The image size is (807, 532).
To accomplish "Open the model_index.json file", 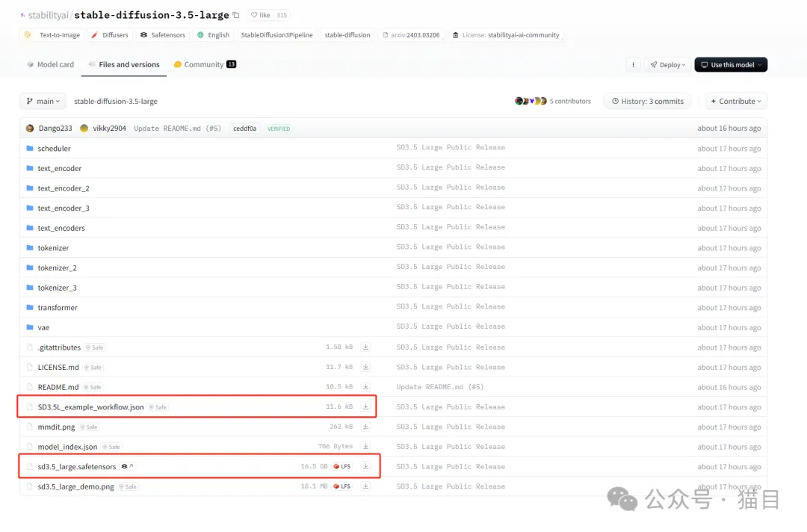I will 67,447.
